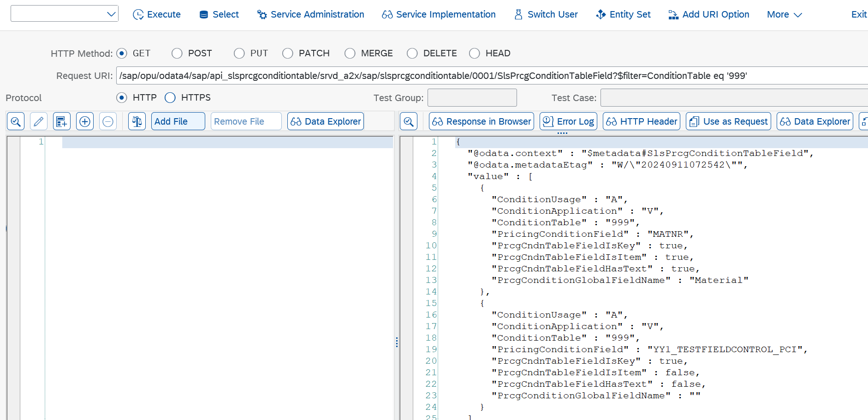Click the "@odata.context" line in response
Screen dimensions: 868x420
(x=641, y=153)
